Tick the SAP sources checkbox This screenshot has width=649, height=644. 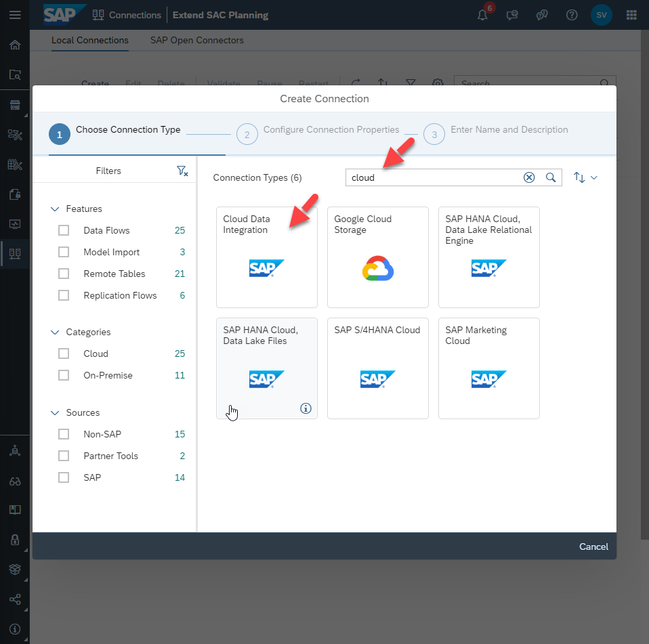pyautogui.click(x=64, y=477)
